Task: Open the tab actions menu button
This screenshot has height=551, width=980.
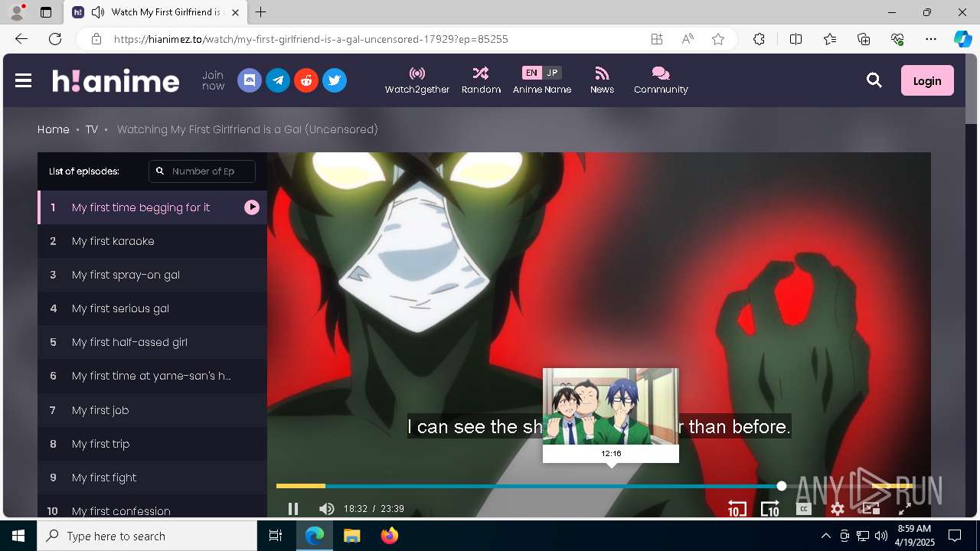Action: click(46, 12)
